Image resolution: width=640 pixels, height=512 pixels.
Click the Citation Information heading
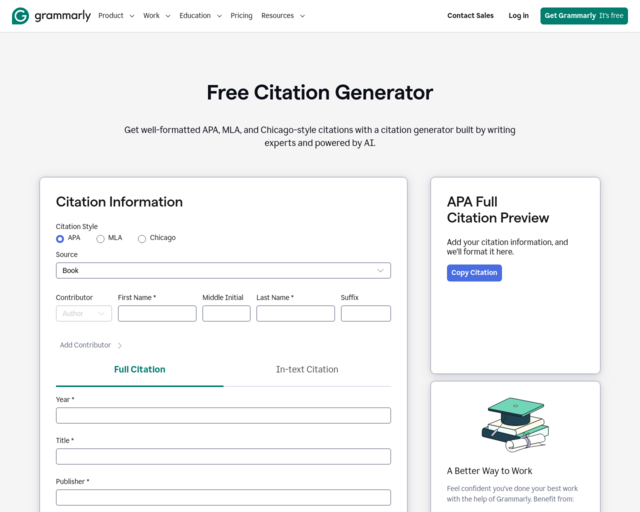point(119,202)
